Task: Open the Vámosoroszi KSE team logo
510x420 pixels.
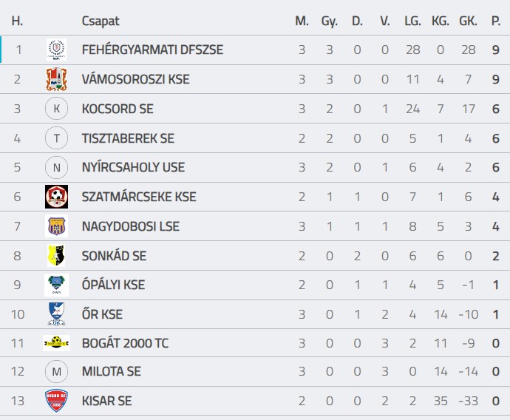Action: [56, 79]
